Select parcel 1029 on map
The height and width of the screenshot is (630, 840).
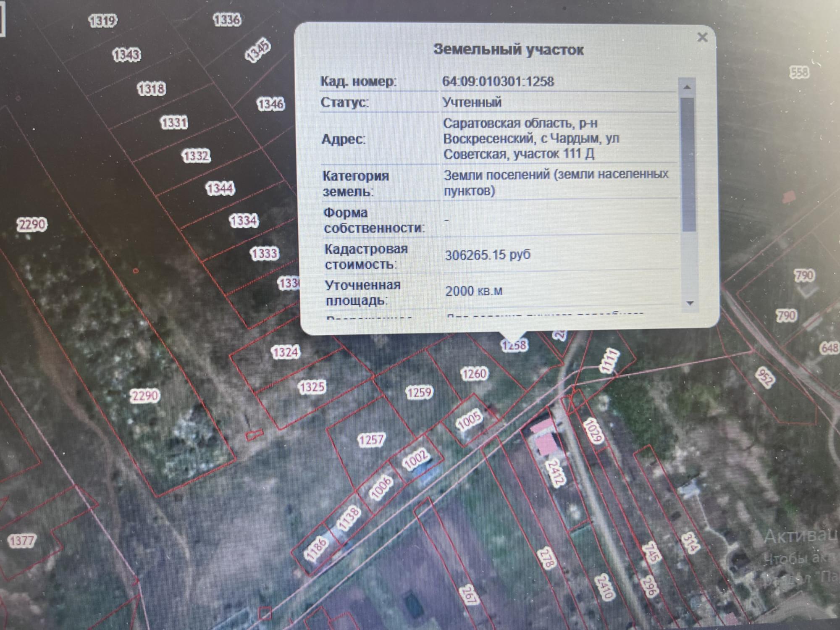pyautogui.click(x=593, y=431)
